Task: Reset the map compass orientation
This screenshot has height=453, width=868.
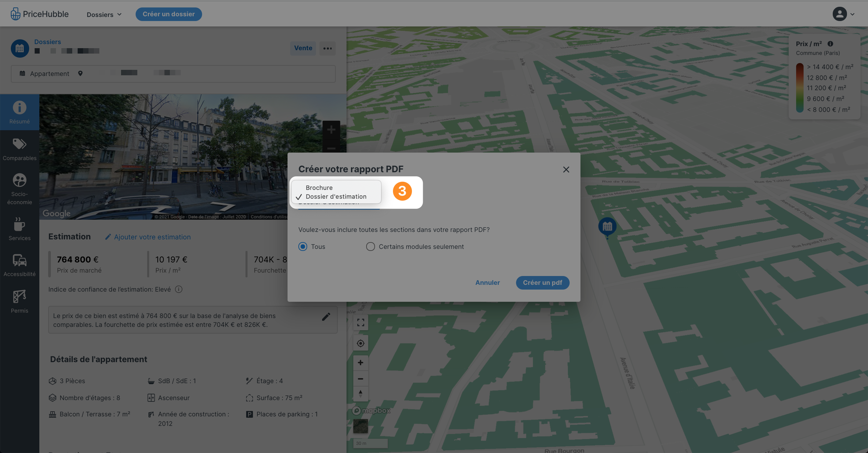Action: pyautogui.click(x=360, y=394)
